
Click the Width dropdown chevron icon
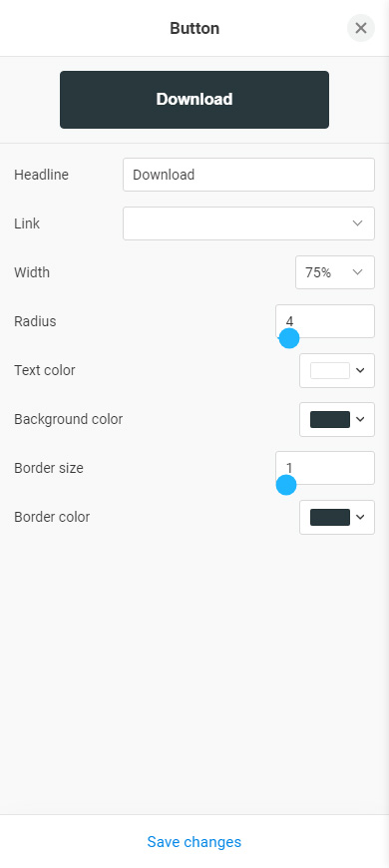point(357,272)
